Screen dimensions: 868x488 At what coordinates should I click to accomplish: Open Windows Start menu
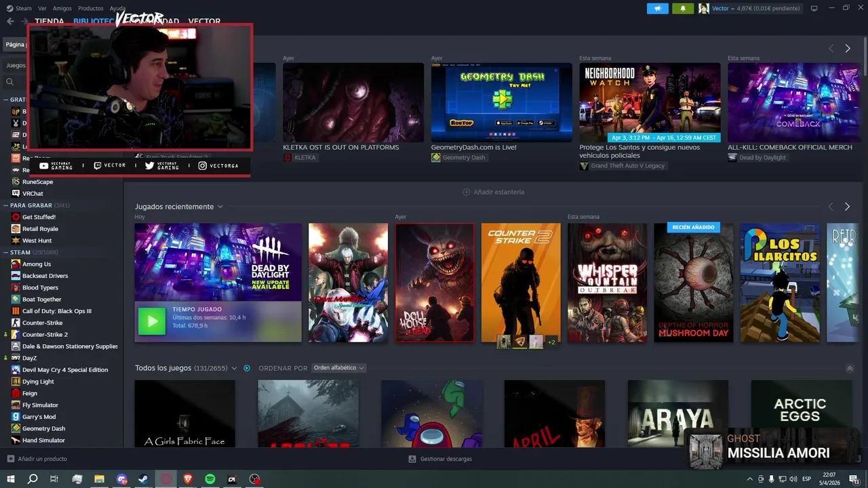point(11,479)
